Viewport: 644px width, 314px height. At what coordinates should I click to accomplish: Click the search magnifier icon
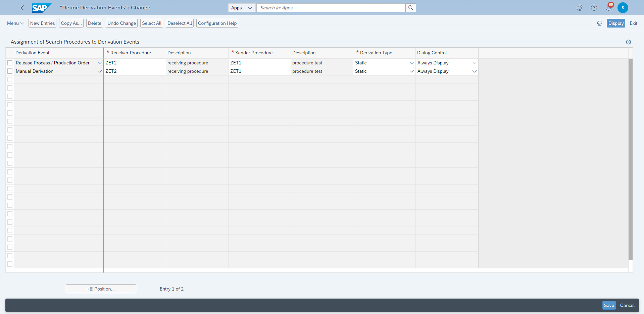point(410,8)
